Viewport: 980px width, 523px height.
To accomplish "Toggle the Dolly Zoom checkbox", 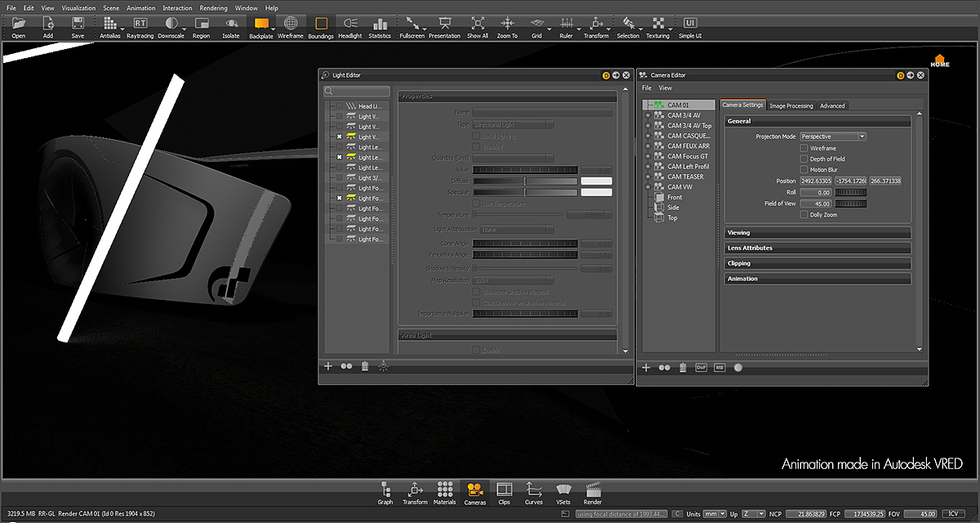I will (x=804, y=215).
